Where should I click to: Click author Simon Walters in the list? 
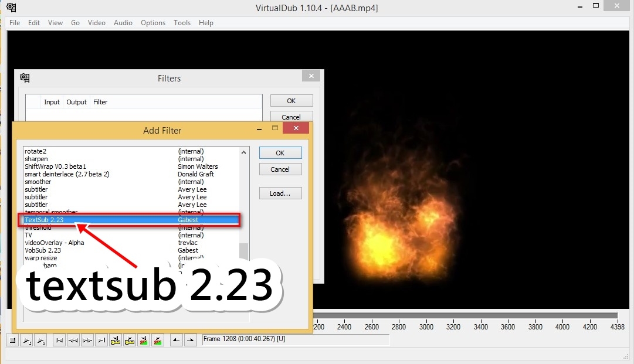tap(198, 166)
